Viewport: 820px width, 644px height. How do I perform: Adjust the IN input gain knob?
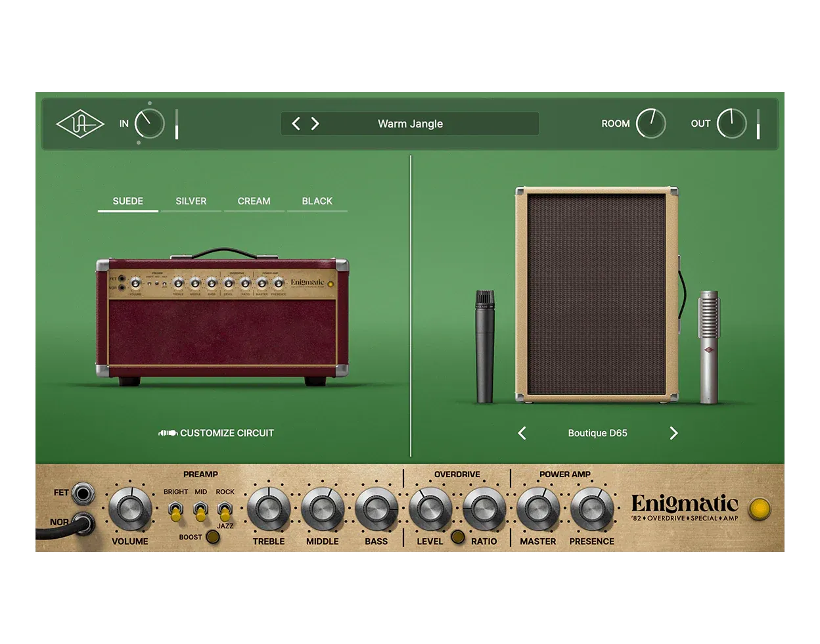[x=150, y=124]
